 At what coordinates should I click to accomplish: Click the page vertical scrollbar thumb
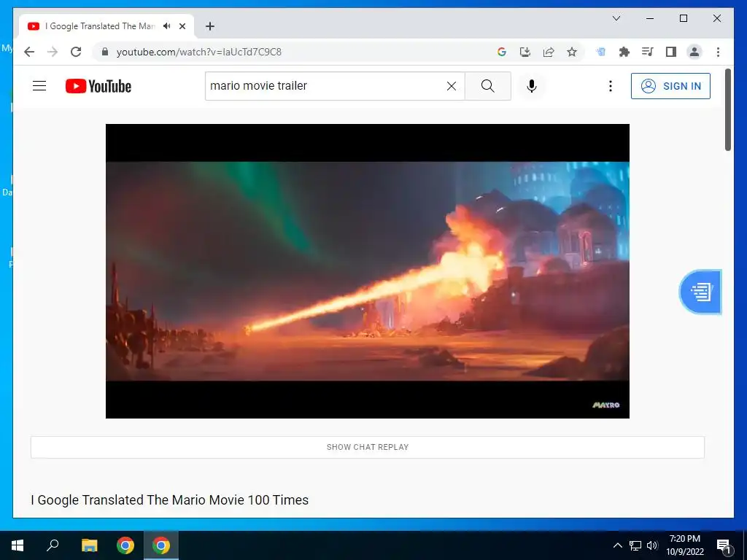[x=727, y=109]
